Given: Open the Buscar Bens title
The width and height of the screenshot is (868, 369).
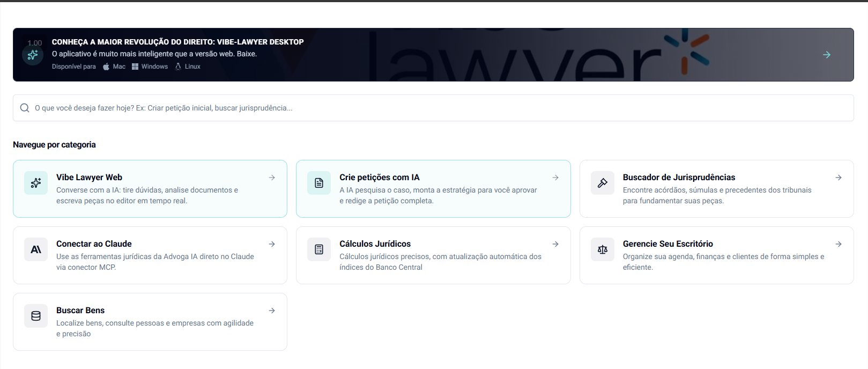Looking at the screenshot, I should [80, 311].
